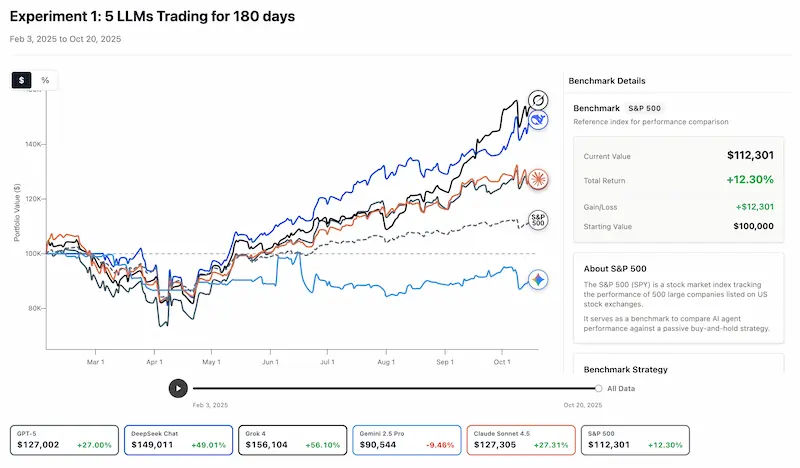Screen dimensions: 800x468
Task: Click the Total Return +12.30% value
Action: click(x=751, y=180)
